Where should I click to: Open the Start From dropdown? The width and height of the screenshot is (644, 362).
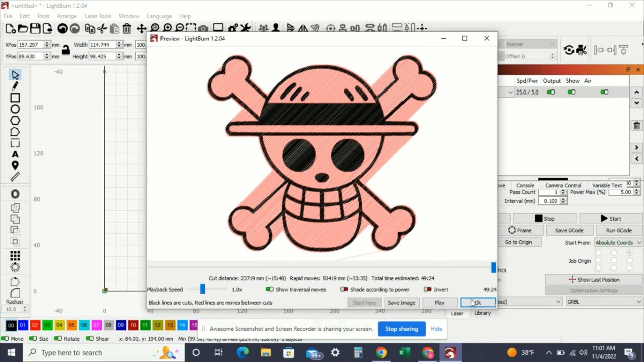click(x=618, y=243)
